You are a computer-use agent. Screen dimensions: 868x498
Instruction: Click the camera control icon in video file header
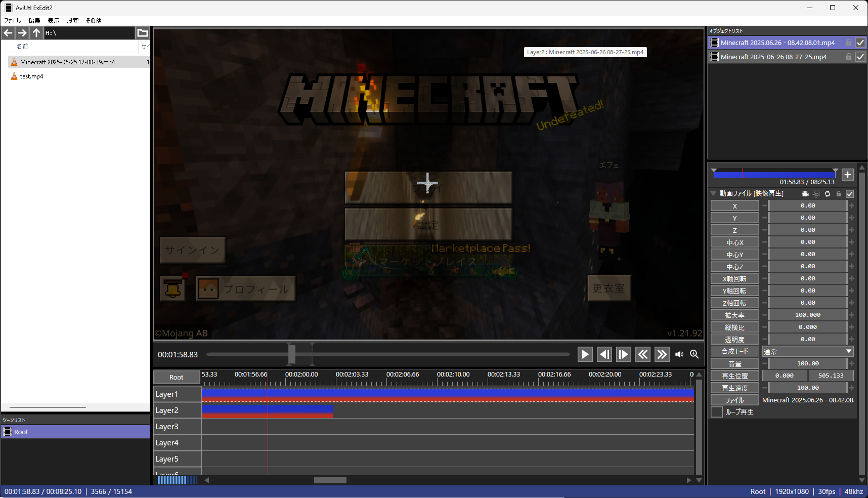805,194
